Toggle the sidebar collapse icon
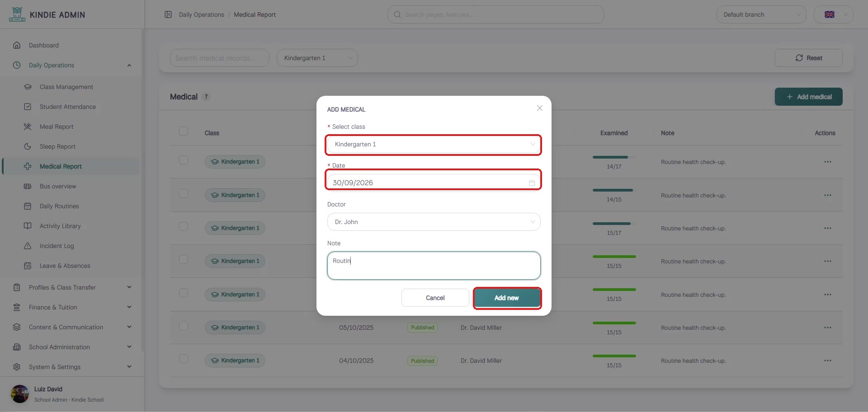This screenshot has height=412, width=868. point(168,14)
